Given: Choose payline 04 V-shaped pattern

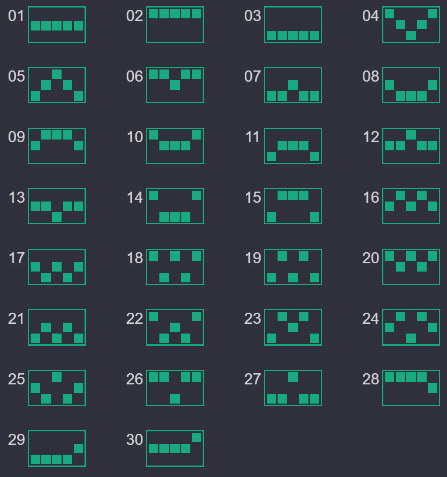Looking at the screenshot, I should click(x=411, y=24).
